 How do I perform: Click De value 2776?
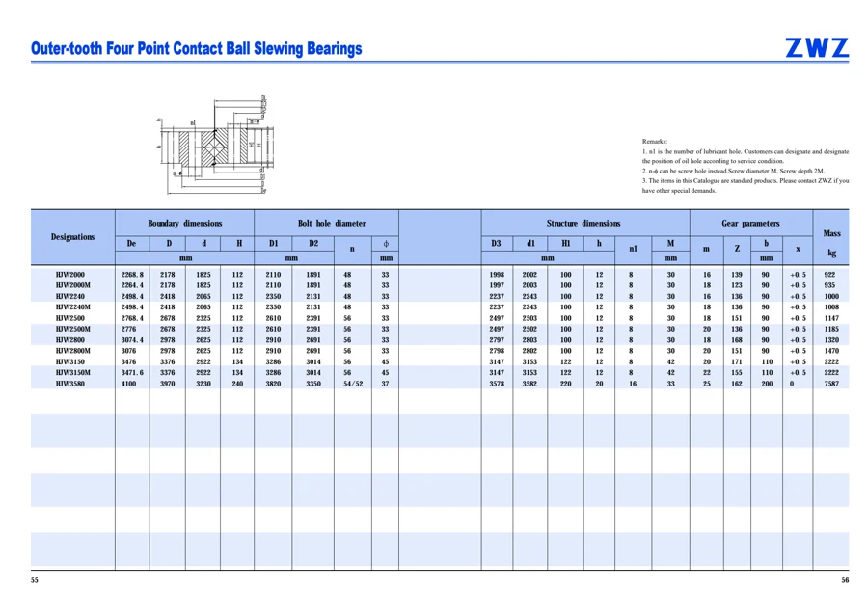(128, 330)
